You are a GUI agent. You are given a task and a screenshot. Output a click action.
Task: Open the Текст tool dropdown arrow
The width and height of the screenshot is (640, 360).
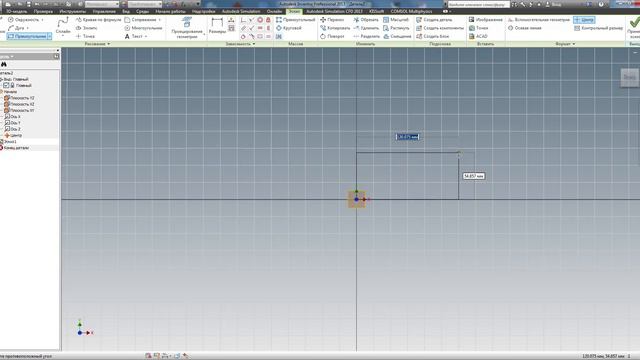pos(146,36)
